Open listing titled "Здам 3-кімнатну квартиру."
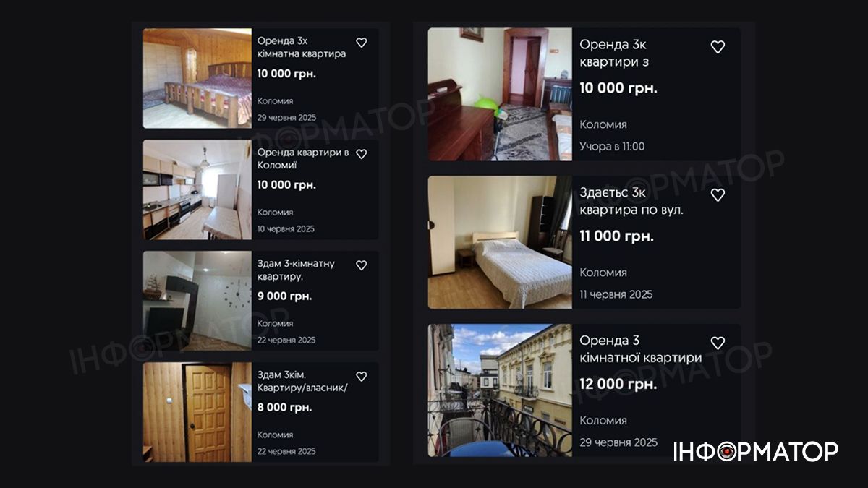 point(296,270)
